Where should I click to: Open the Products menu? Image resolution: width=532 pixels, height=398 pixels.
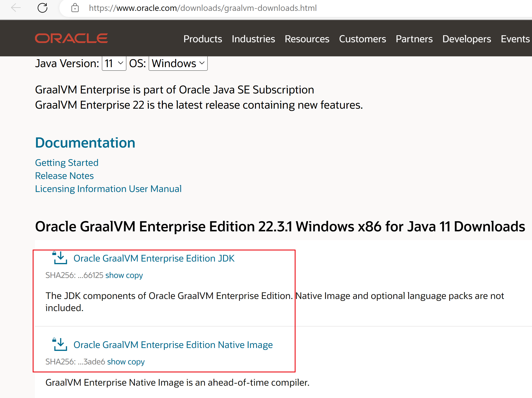coord(202,39)
